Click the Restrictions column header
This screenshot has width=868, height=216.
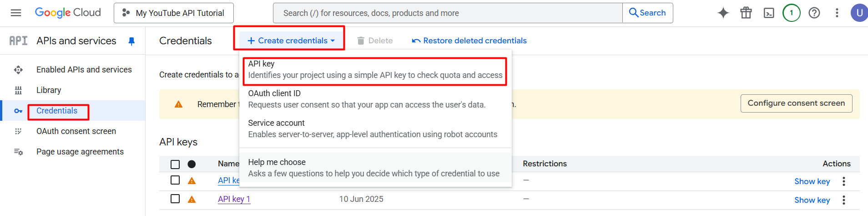[x=545, y=164]
